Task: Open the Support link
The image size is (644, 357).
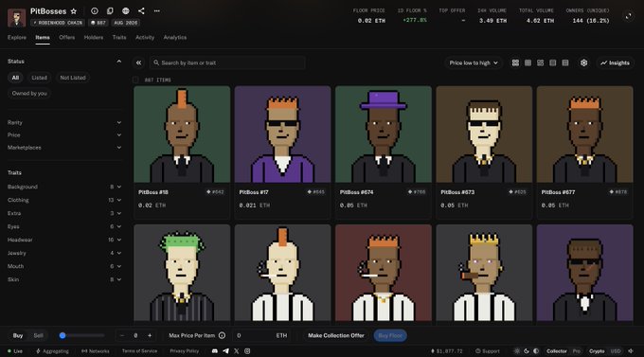Action: (488, 351)
